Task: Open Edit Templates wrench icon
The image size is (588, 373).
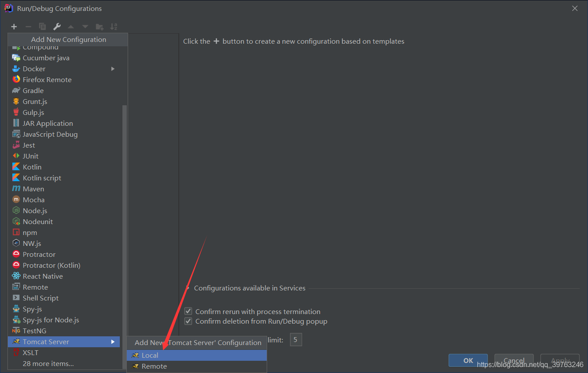Action: (x=57, y=27)
